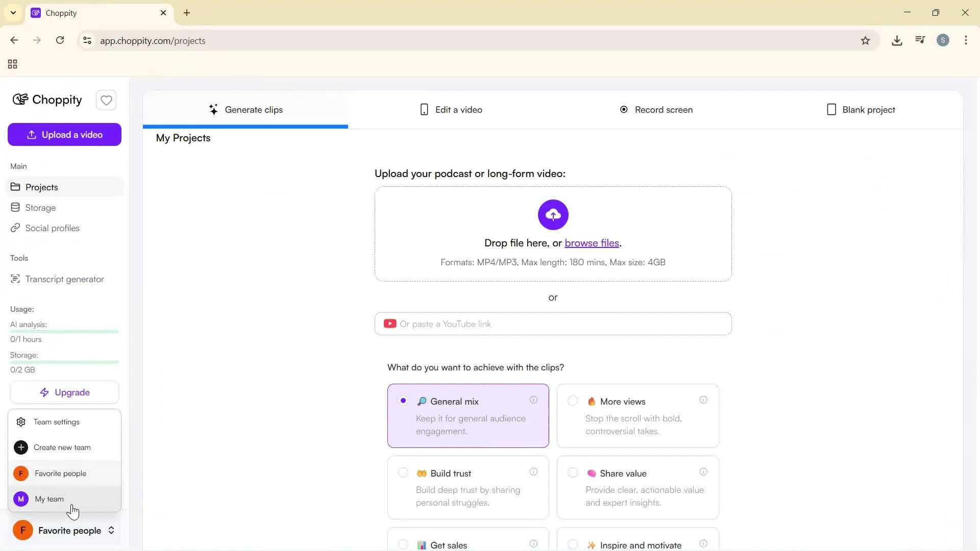Click the Transcript generator icon
The width and height of the screenshot is (980, 551).
coord(15,279)
